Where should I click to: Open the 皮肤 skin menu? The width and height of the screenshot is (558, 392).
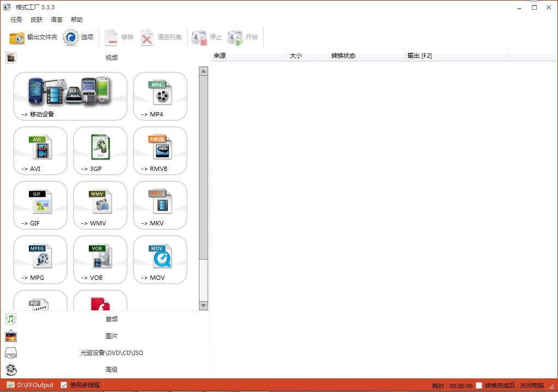tap(37, 20)
